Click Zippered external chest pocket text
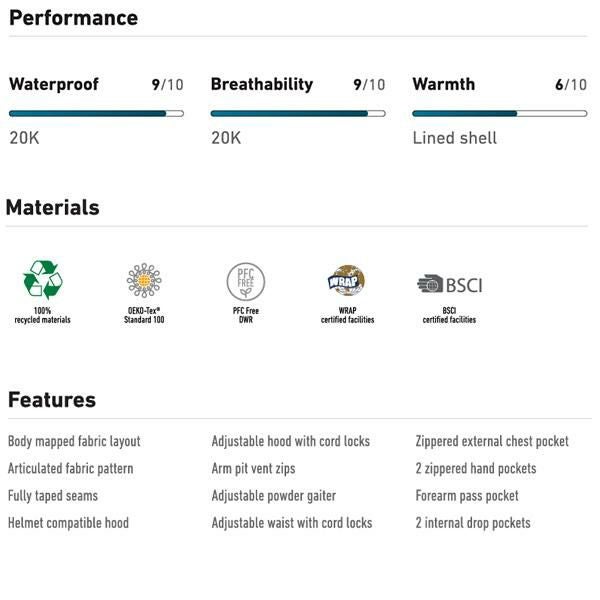 (492, 441)
